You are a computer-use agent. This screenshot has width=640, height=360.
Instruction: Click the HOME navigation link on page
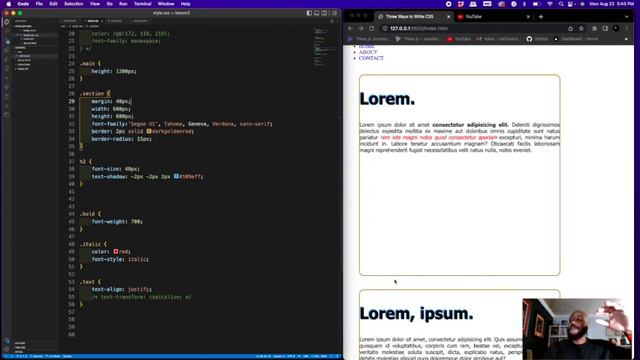point(367,47)
